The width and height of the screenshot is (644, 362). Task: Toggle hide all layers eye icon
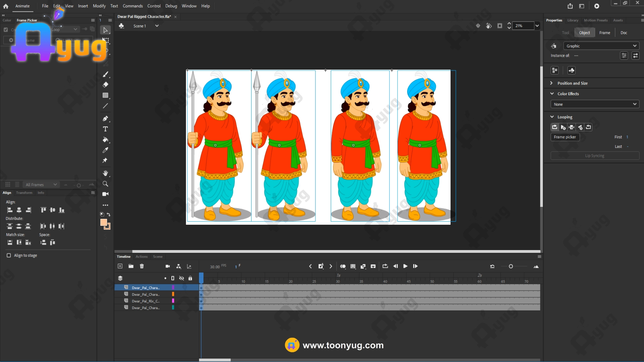(x=181, y=278)
